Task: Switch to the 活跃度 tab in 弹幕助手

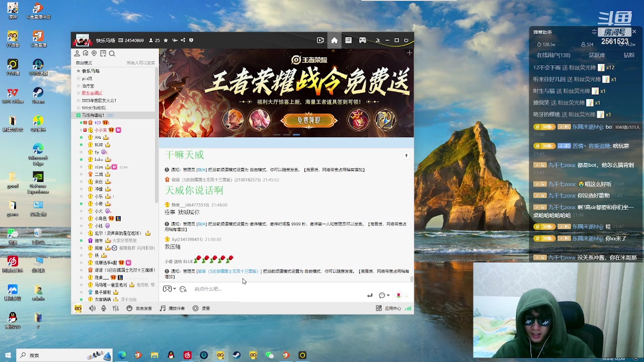Action: (x=597, y=54)
